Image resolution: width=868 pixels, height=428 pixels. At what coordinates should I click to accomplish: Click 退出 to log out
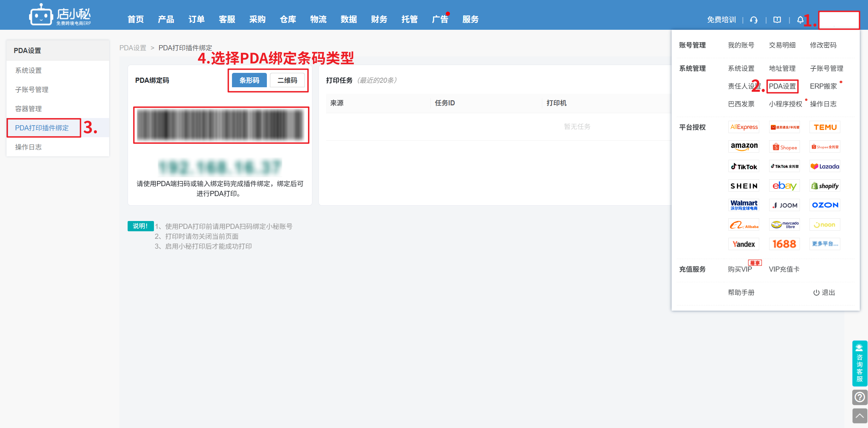click(824, 293)
